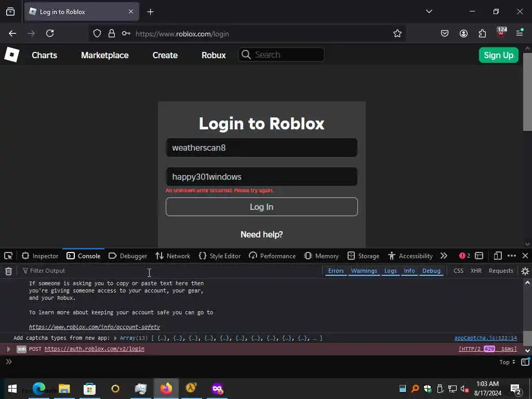The height and width of the screenshot is (399, 532).
Task: Open the Style Editor tab
Action: pos(220,256)
